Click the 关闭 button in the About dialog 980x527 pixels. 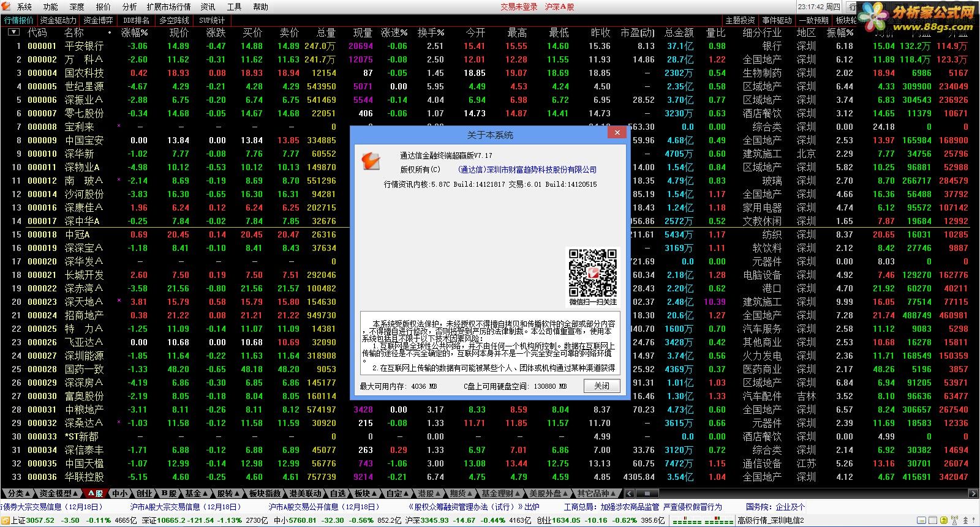[601, 386]
